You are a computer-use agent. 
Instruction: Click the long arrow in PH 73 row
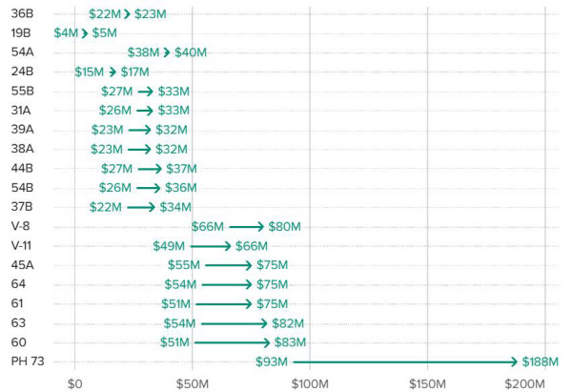[x=406, y=361]
